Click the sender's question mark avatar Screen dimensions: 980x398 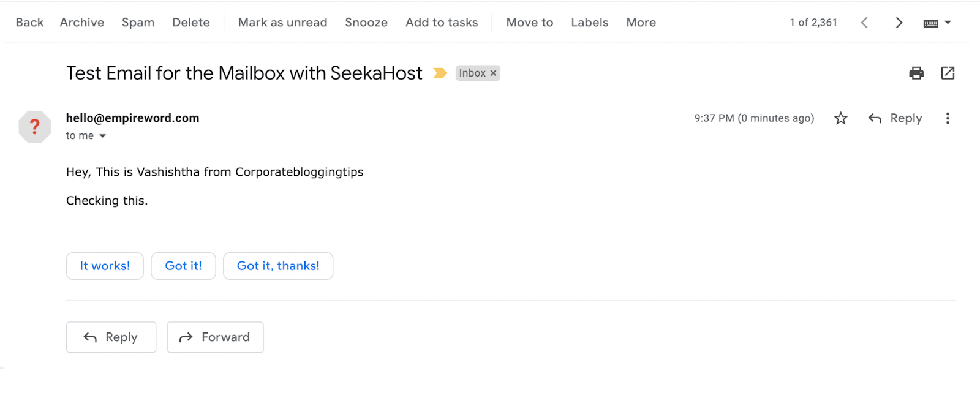coord(35,127)
